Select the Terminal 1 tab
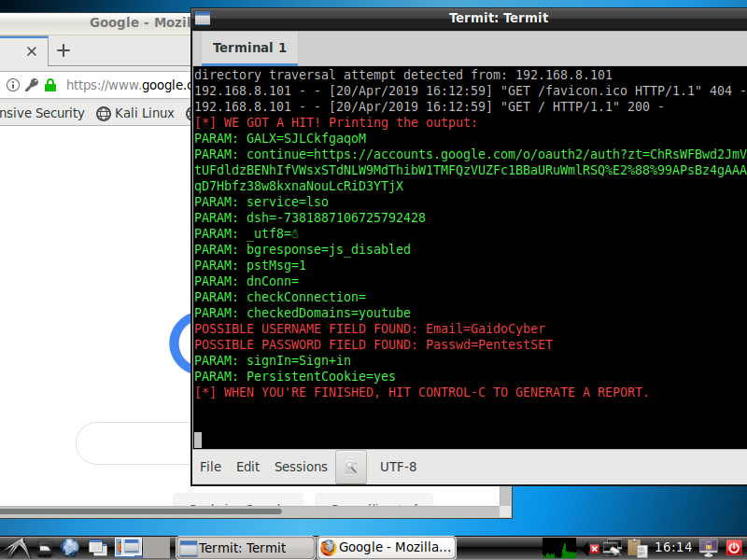The image size is (747, 560). (x=249, y=48)
